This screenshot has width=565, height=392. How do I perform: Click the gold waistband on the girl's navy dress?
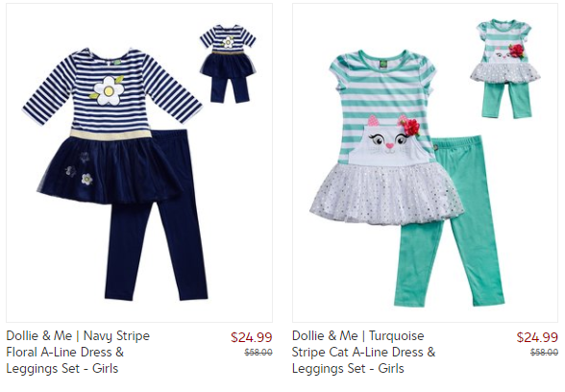tap(111, 134)
